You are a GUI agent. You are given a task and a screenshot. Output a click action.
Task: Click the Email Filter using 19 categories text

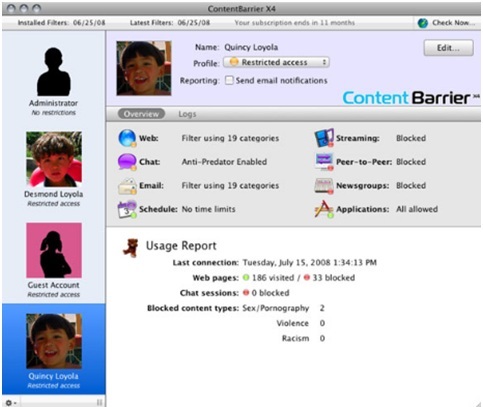point(230,186)
